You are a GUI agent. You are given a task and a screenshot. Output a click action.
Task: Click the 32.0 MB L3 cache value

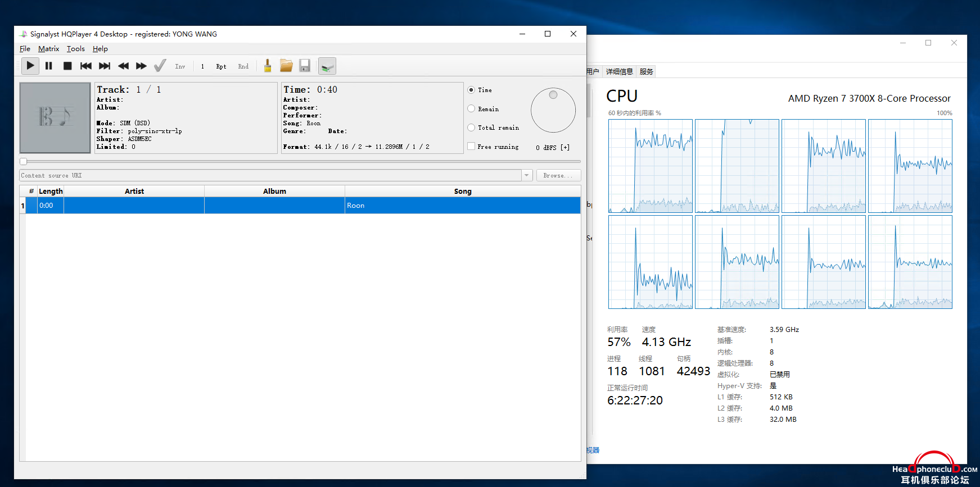tap(783, 420)
